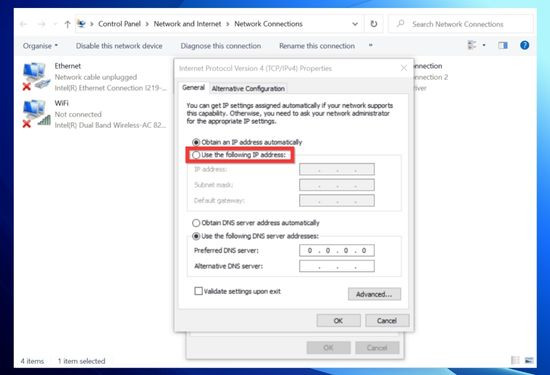
Task: Click the IP address field
Action: tap(337, 169)
